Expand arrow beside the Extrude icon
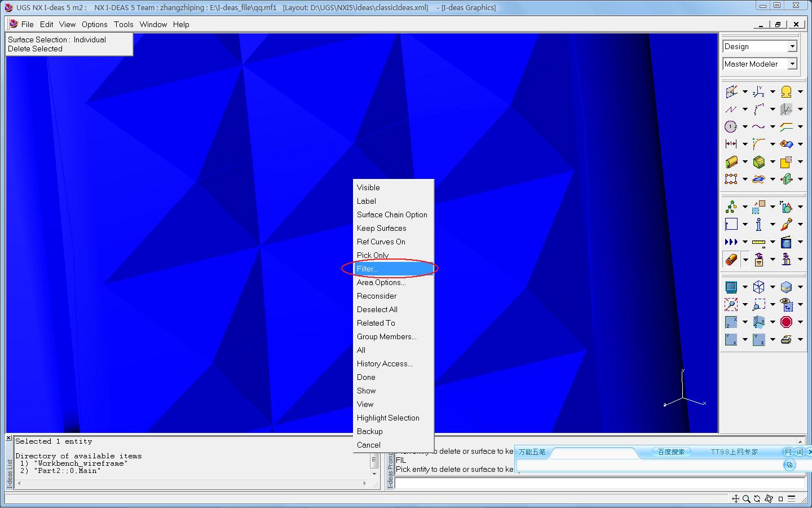The width and height of the screenshot is (812, 508). coord(745,163)
